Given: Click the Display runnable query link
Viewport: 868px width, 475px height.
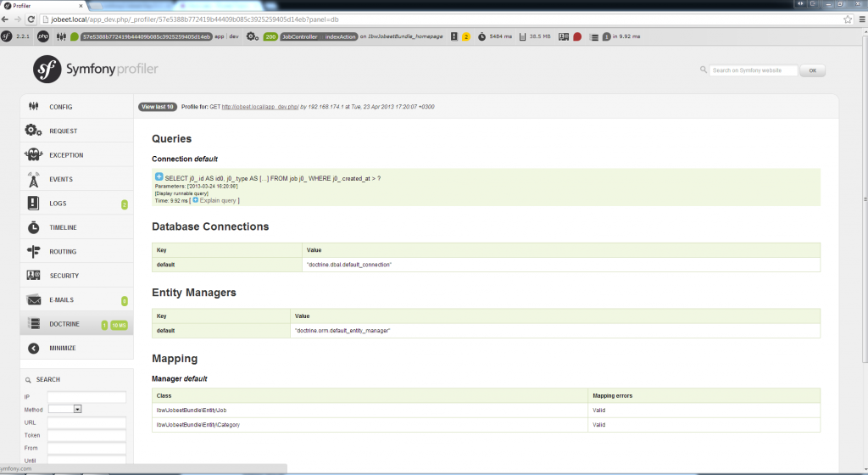Looking at the screenshot, I should click(181, 193).
